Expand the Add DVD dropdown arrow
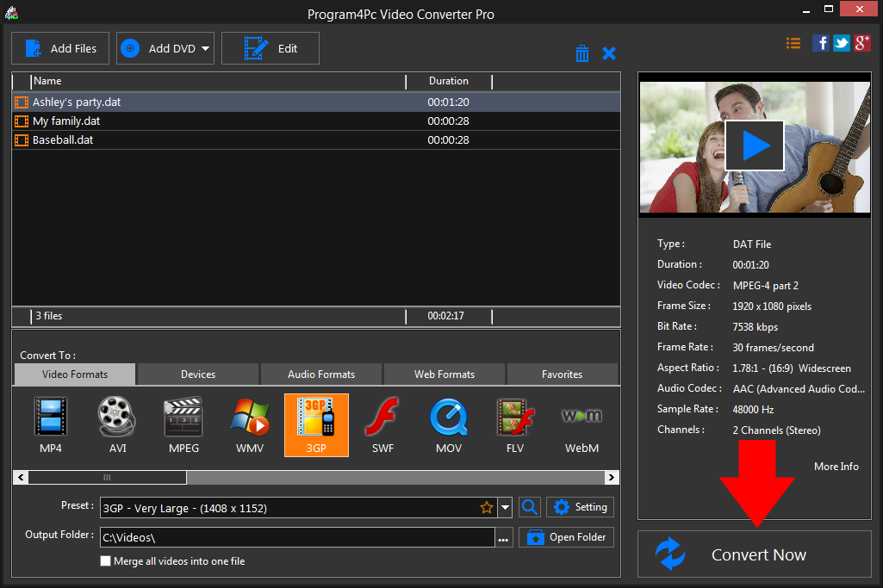883x588 pixels. pyautogui.click(x=206, y=49)
